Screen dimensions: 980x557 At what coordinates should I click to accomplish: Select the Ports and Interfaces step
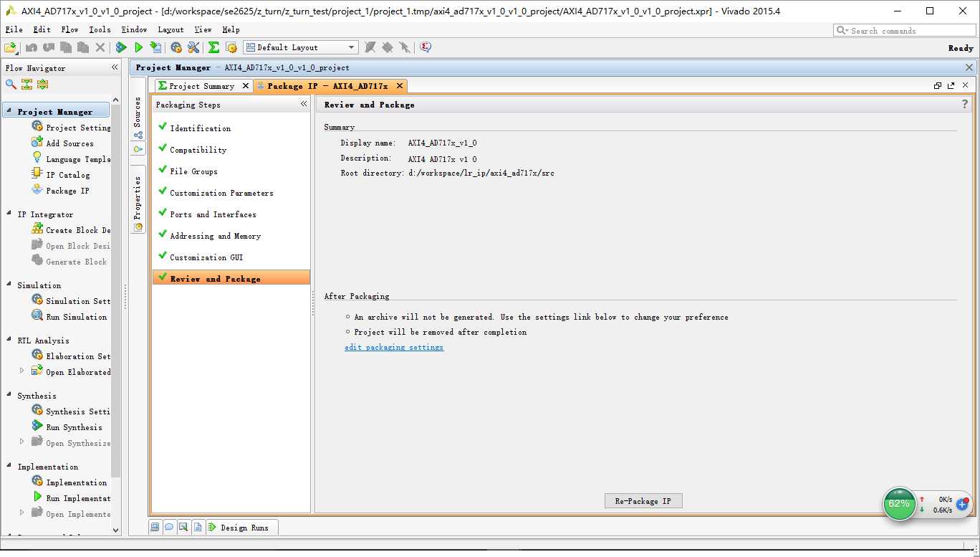tap(231, 214)
